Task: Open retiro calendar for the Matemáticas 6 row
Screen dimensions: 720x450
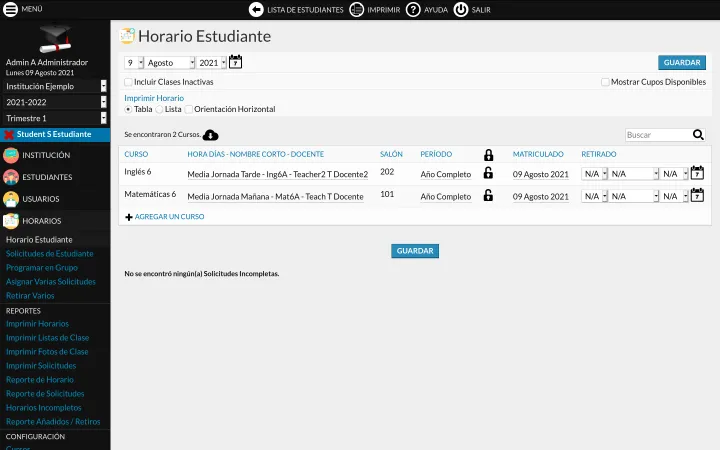Action: point(697,195)
